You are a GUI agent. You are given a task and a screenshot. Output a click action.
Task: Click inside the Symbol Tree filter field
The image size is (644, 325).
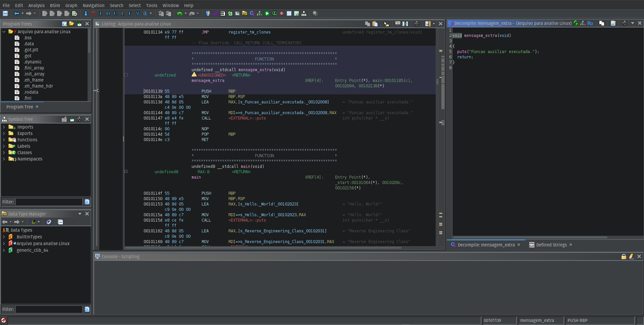[x=49, y=202]
